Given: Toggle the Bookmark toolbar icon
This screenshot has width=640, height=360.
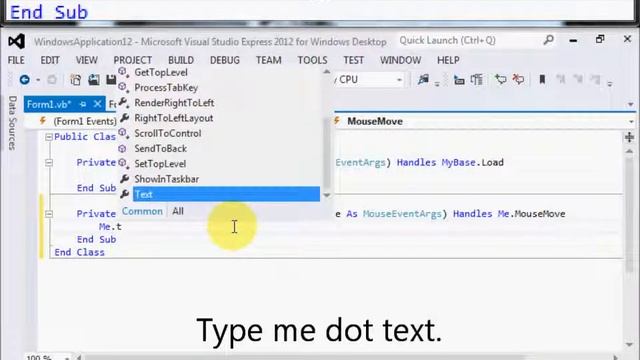Looking at the screenshot, I should pos(542,80).
